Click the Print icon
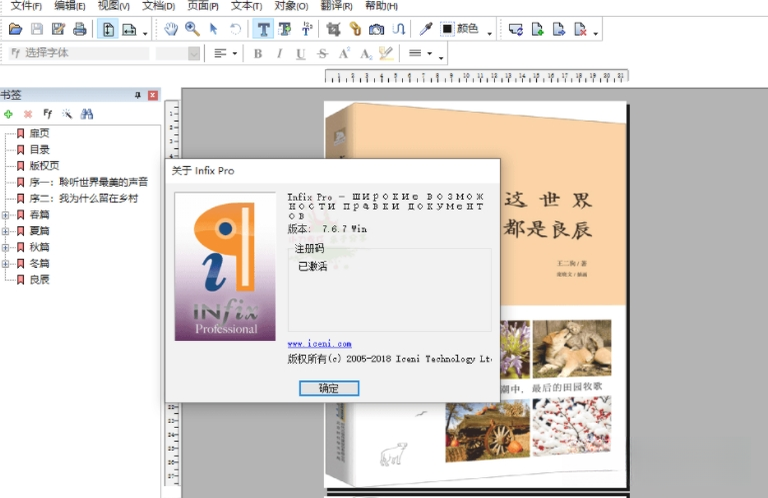Image resolution: width=768 pixels, height=498 pixels. click(79, 29)
